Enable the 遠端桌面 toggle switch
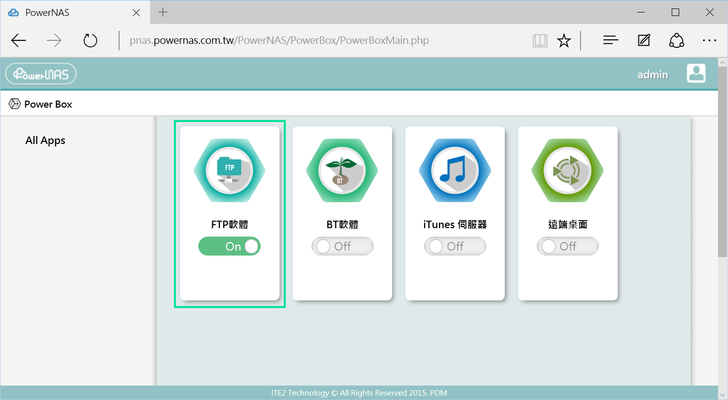This screenshot has height=400, width=728. 568,246
